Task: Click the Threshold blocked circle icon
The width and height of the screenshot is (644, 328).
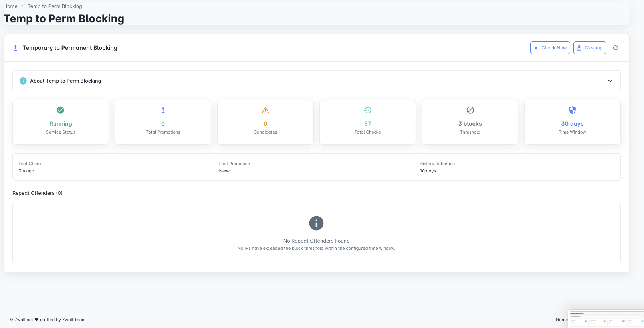Action: [470, 110]
